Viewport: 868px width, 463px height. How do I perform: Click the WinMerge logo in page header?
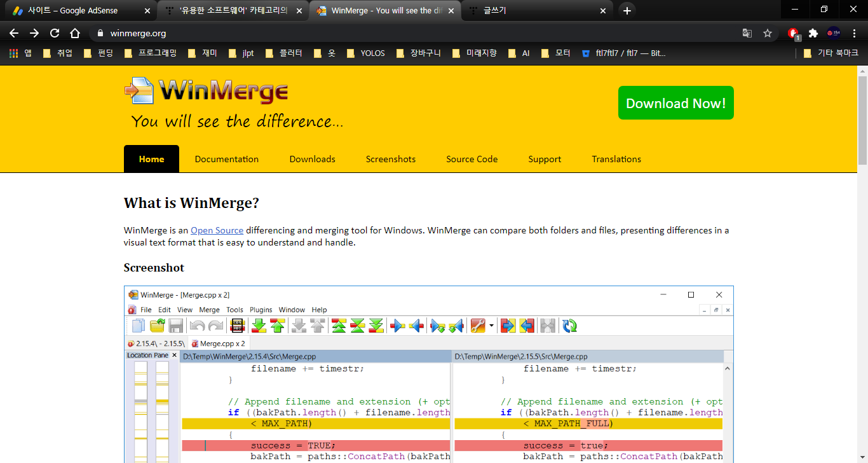pyautogui.click(x=206, y=91)
